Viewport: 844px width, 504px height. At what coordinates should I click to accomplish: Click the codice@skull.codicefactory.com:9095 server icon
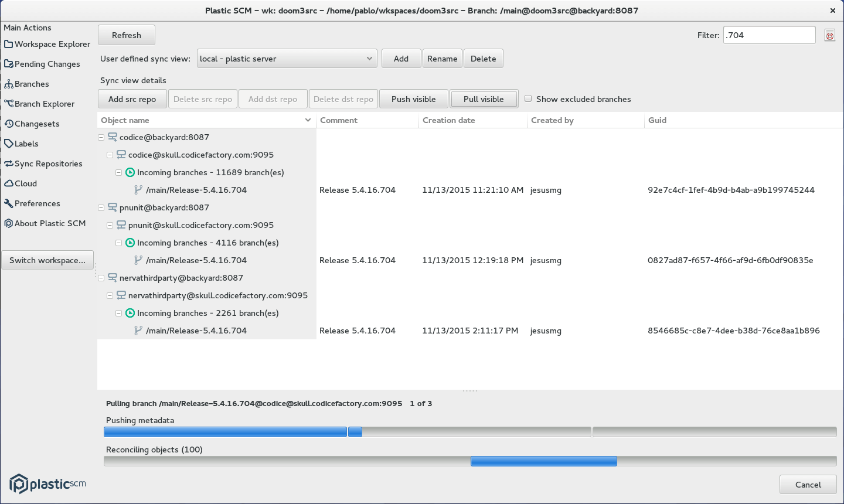tap(121, 155)
